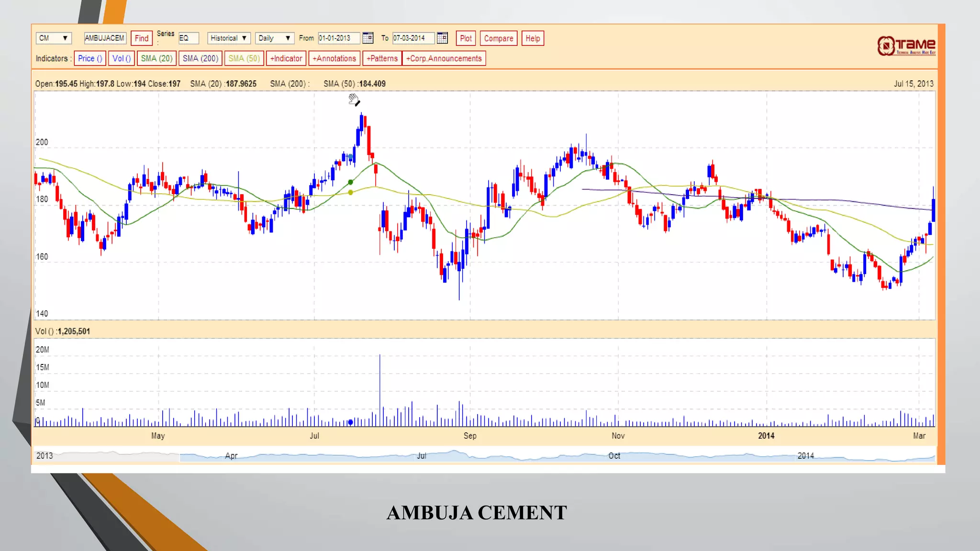
Task: Open the Help button
Action: click(x=533, y=38)
